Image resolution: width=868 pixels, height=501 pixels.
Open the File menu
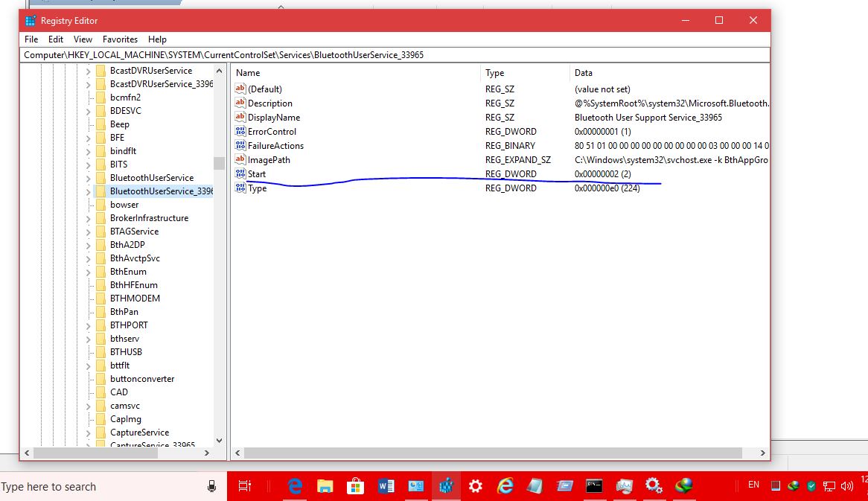pos(31,39)
